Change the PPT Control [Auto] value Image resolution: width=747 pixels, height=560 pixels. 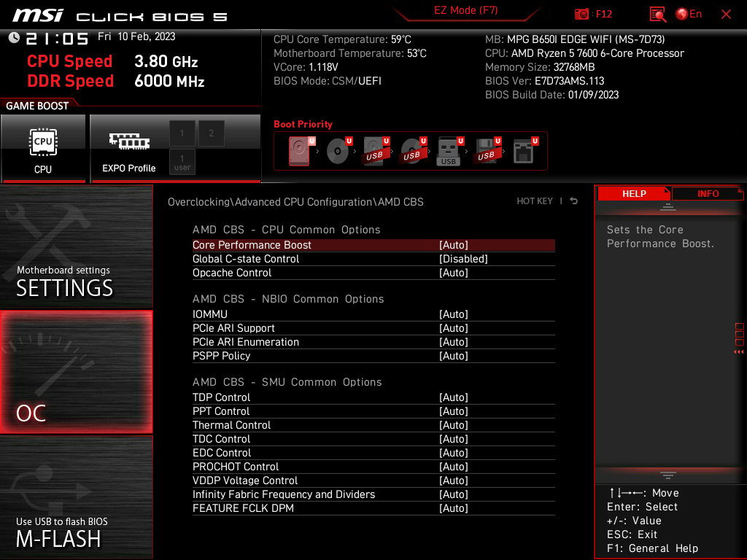[454, 411]
